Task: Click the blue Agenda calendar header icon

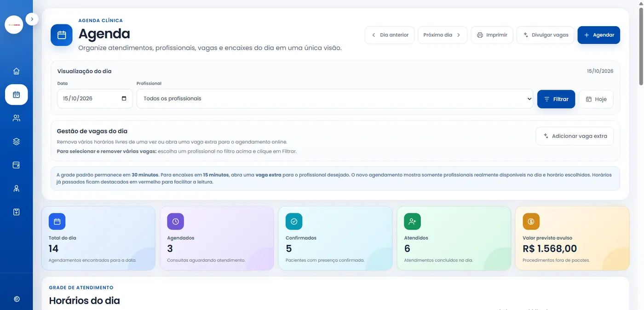Action: pos(62,35)
